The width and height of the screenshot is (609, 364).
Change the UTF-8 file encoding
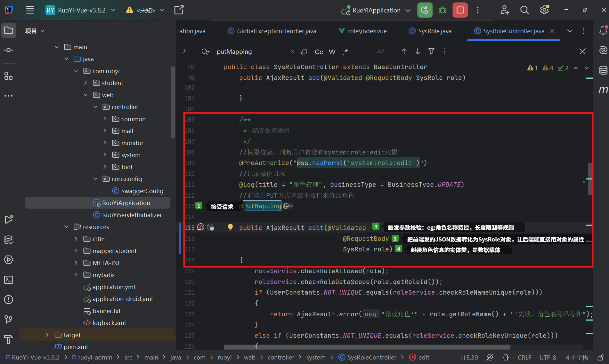point(548,357)
